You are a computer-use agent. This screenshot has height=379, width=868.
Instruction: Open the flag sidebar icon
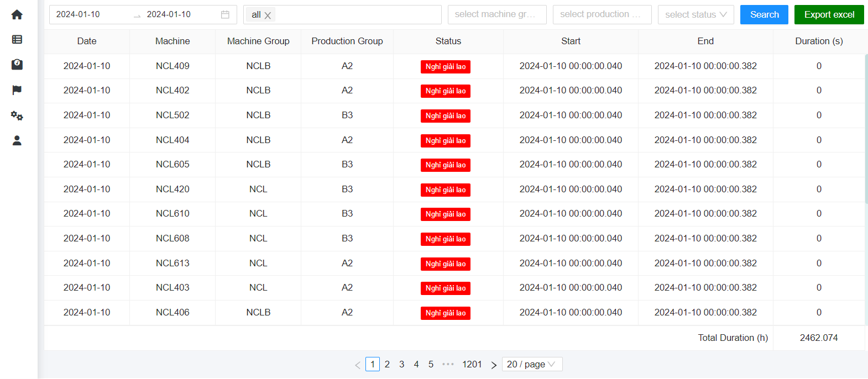click(x=17, y=90)
